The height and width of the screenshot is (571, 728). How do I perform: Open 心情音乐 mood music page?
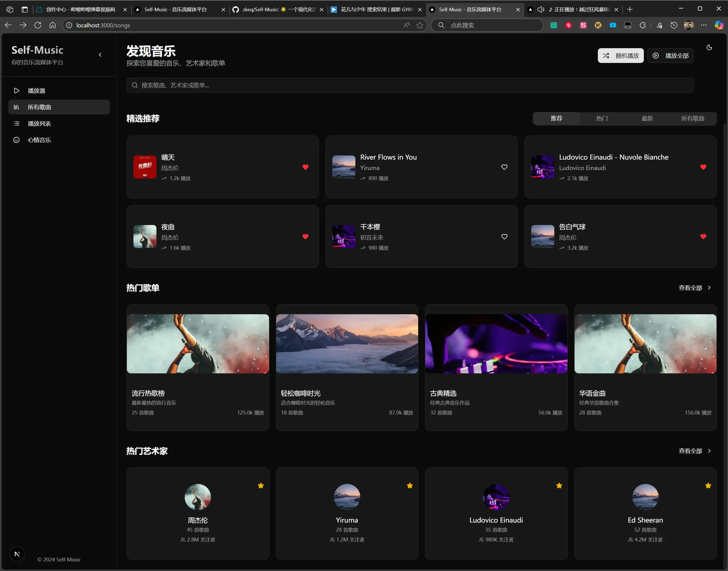[39, 140]
